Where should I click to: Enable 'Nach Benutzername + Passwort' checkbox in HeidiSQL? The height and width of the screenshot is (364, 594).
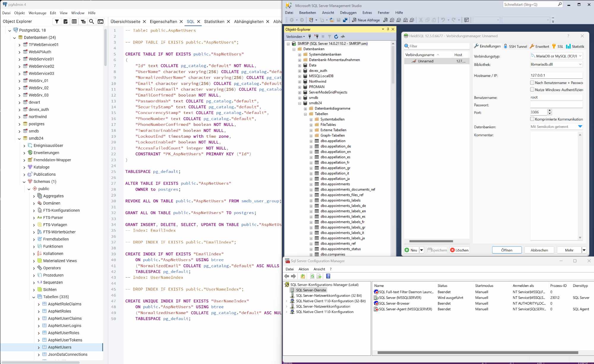tap(532, 83)
